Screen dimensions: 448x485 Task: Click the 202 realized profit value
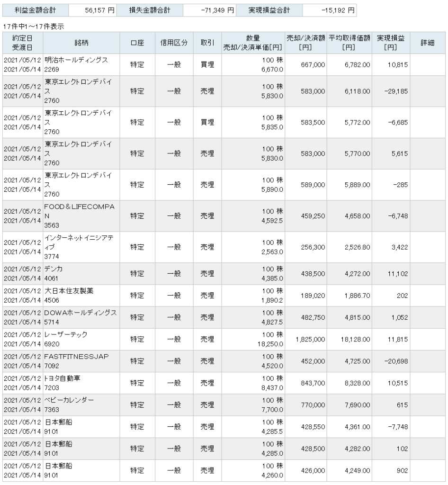pos(402,296)
